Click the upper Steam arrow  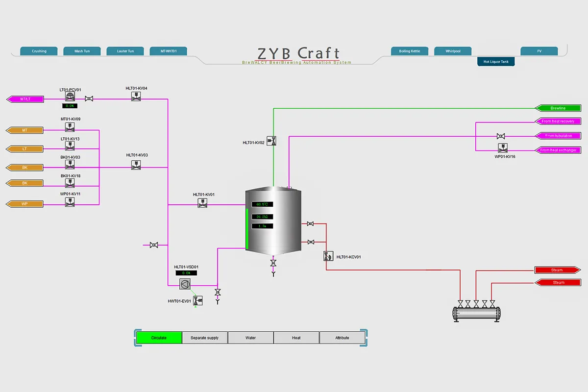pyautogui.click(x=558, y=270)
